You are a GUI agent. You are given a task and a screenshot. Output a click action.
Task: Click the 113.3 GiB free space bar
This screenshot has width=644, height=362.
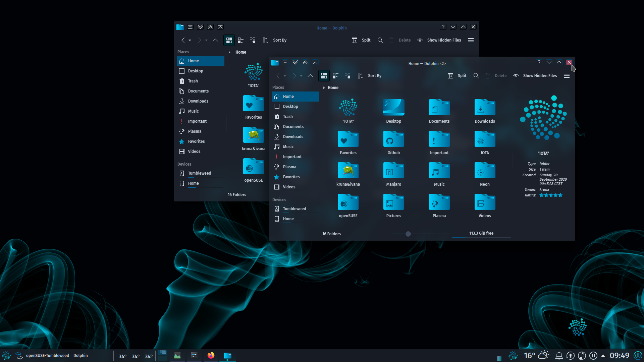point(481,234)
